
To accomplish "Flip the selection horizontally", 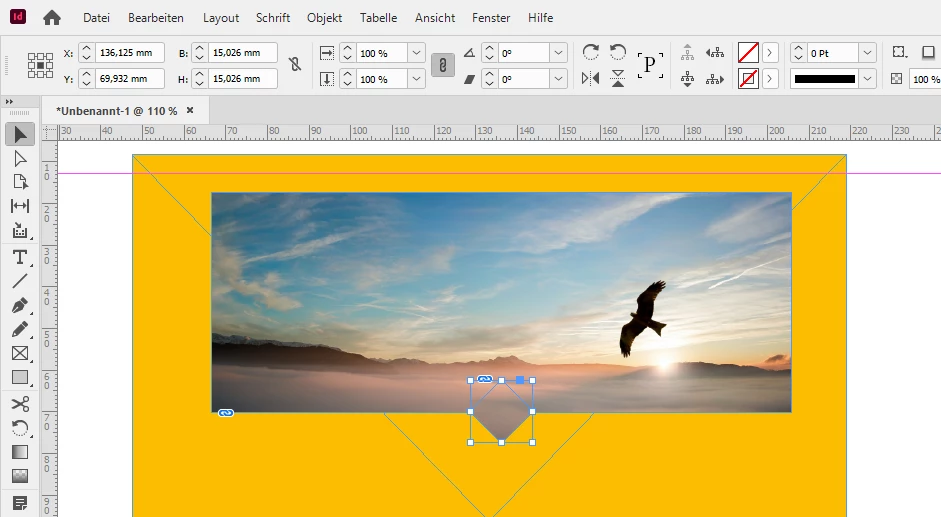I will (x=591, y=78).
